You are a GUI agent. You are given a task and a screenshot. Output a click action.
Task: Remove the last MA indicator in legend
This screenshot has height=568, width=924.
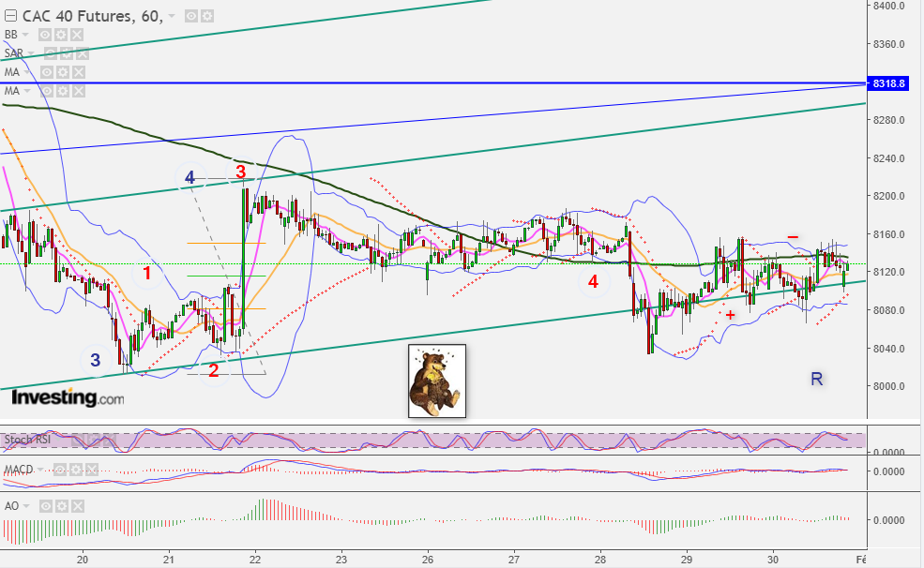[79, 91]
